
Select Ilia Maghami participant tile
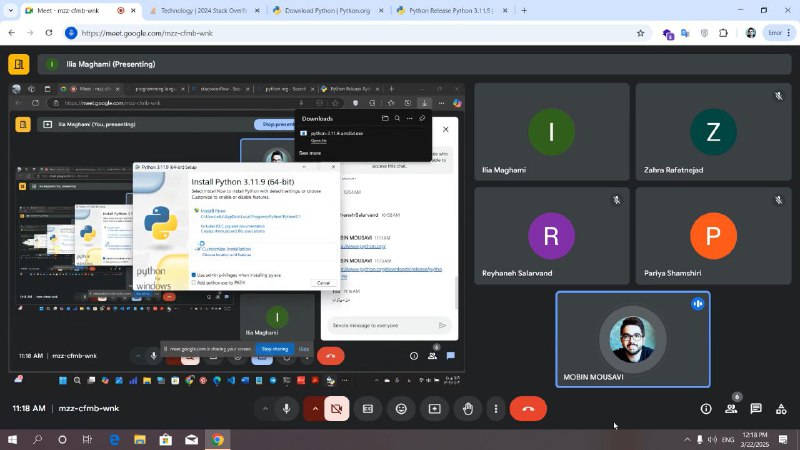[x=552, y=132]
